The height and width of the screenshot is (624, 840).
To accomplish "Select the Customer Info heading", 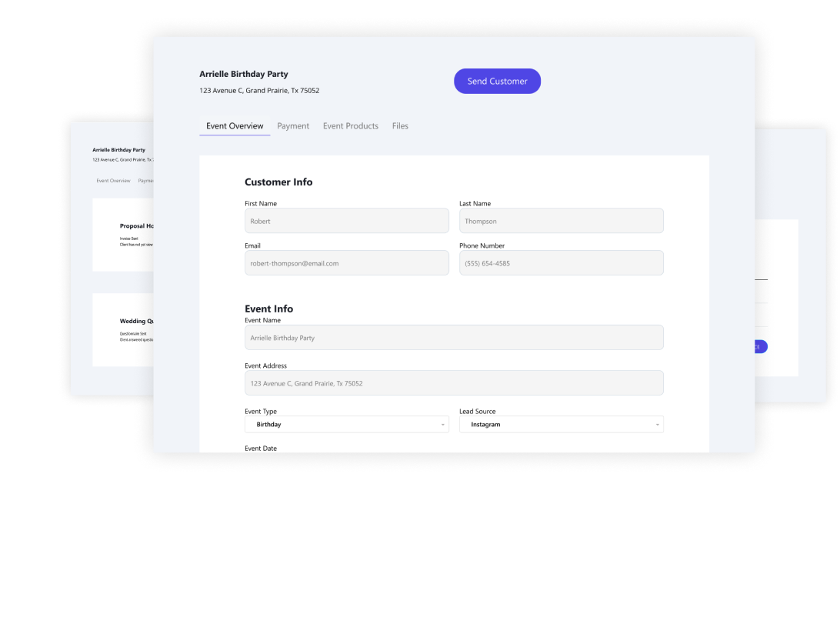I will click(278, 182).
